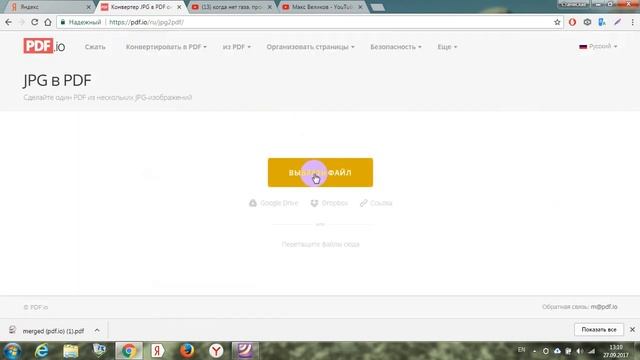
Task: Open File Explorer folder in taskbar
Action: pos(71,351)
